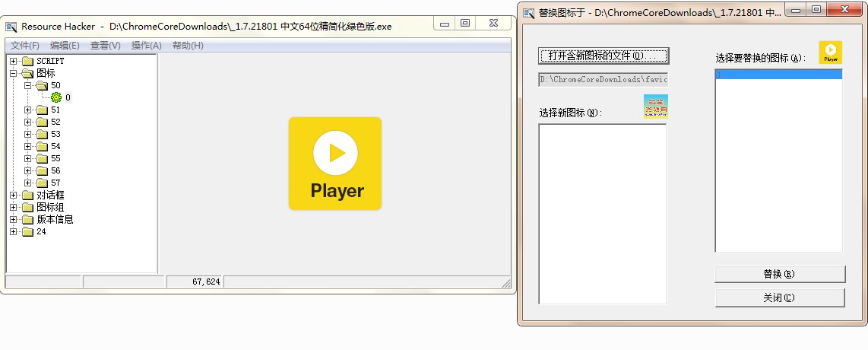
Task: Click folder icon of node 54
Action: click(42, 146)
